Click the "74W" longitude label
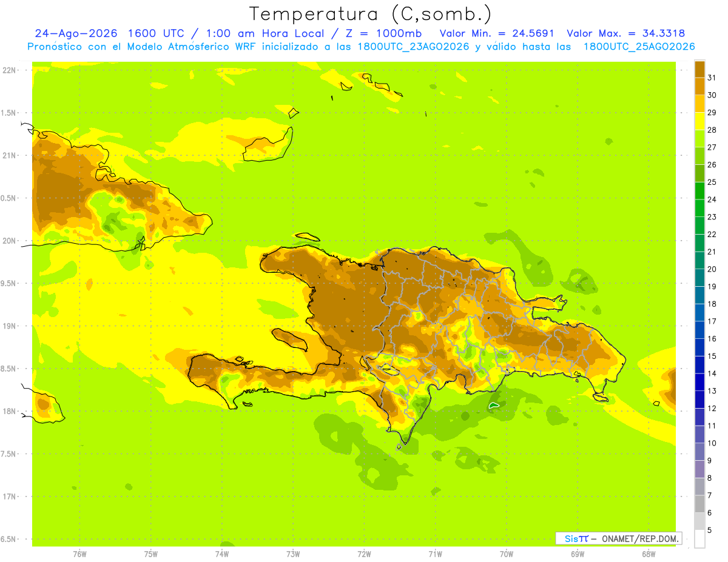 [222, 554]
